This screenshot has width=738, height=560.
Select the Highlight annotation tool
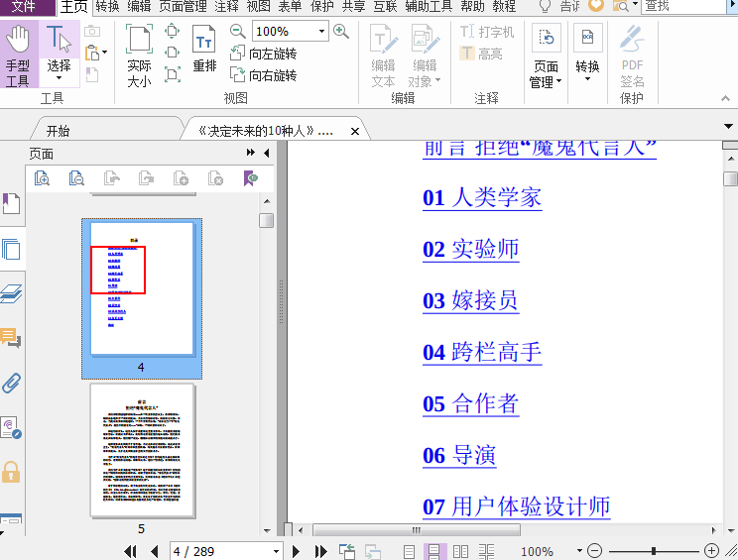[x=480, y=54]
